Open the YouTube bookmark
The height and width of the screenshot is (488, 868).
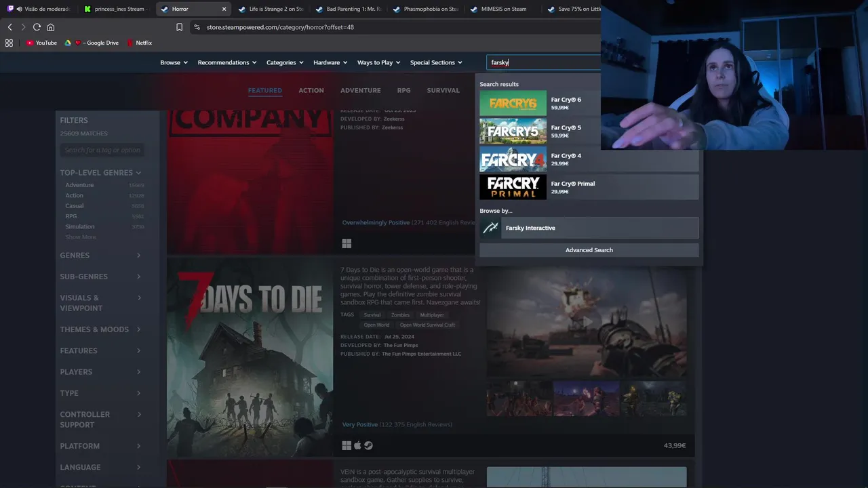click(41, 43)
